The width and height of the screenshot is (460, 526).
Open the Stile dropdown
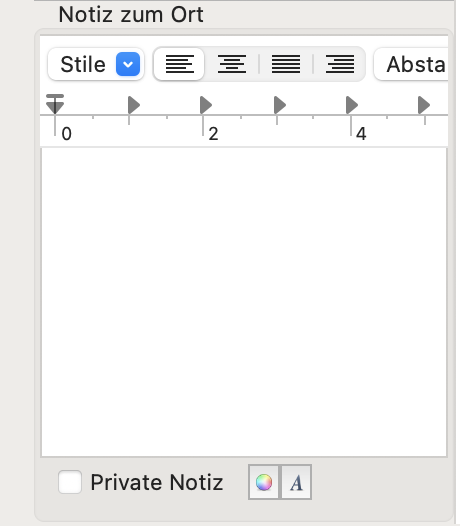pos(96,64)
